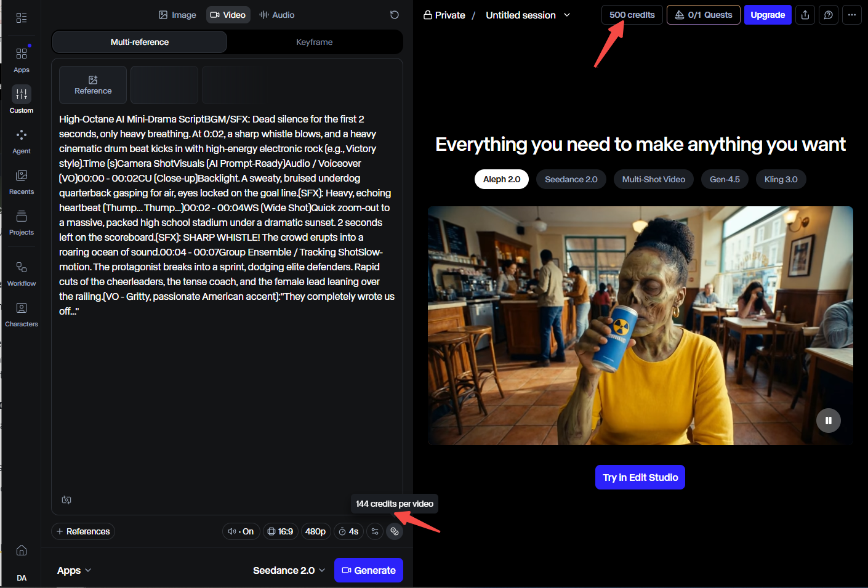Go to home via the house icon
The height and width of the screenshot is (588, 868).
coord(22,550)
